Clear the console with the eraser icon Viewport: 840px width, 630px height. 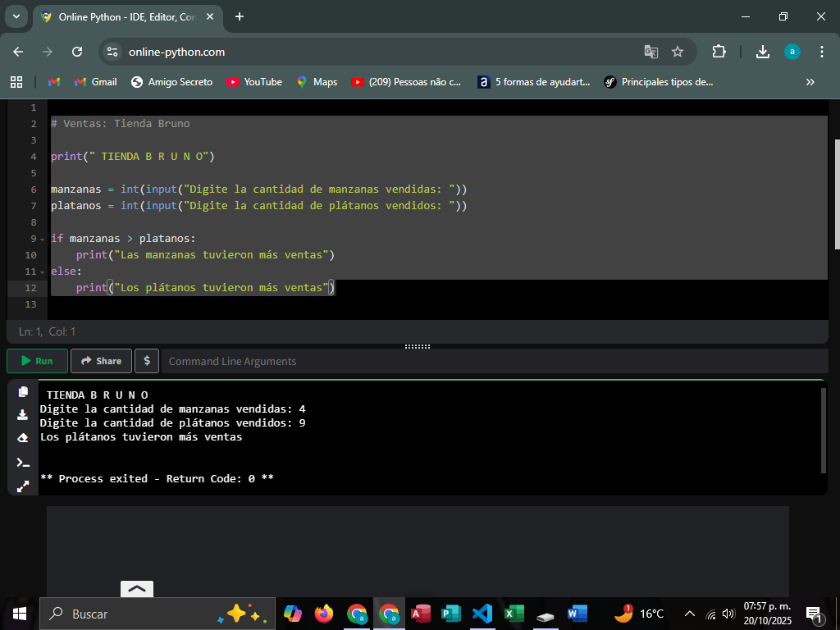[x=23, y=438]
